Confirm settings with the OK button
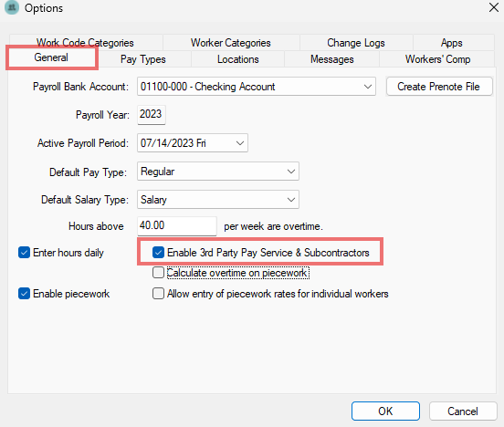 (385, 411)
